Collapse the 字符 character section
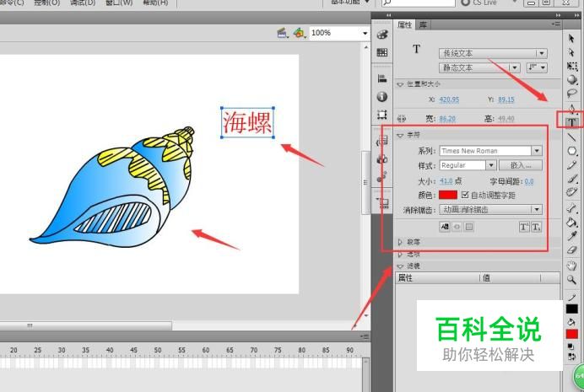The height and width of the screenshot is (392, 584). (x=400, y=135)
